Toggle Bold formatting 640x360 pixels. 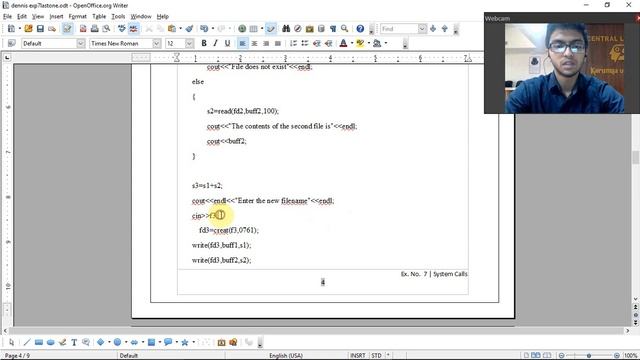204,43
